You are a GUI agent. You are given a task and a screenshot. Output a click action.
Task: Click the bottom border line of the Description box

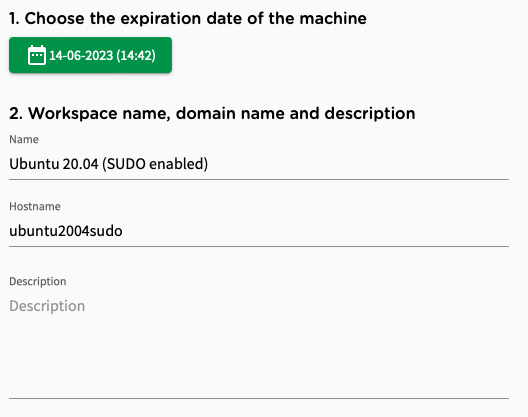click(x=259, y=398)
